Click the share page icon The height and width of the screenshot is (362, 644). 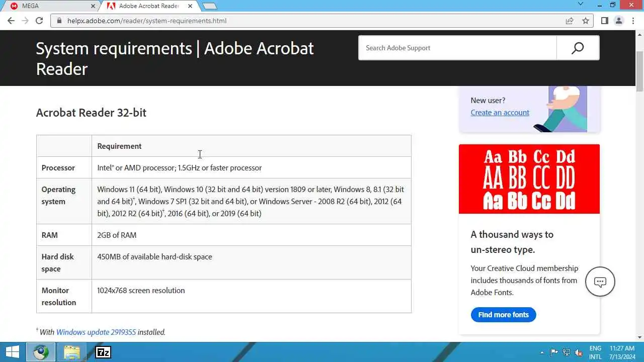(x=570, y=21)
